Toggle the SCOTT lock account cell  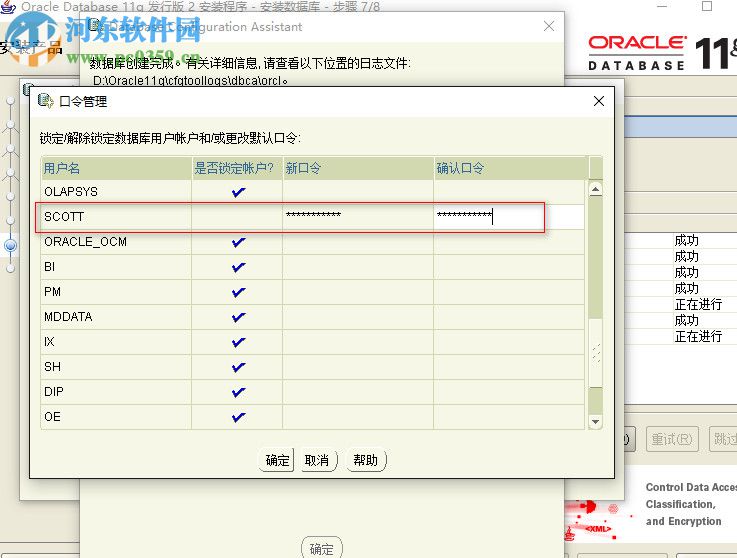[237, 217]
